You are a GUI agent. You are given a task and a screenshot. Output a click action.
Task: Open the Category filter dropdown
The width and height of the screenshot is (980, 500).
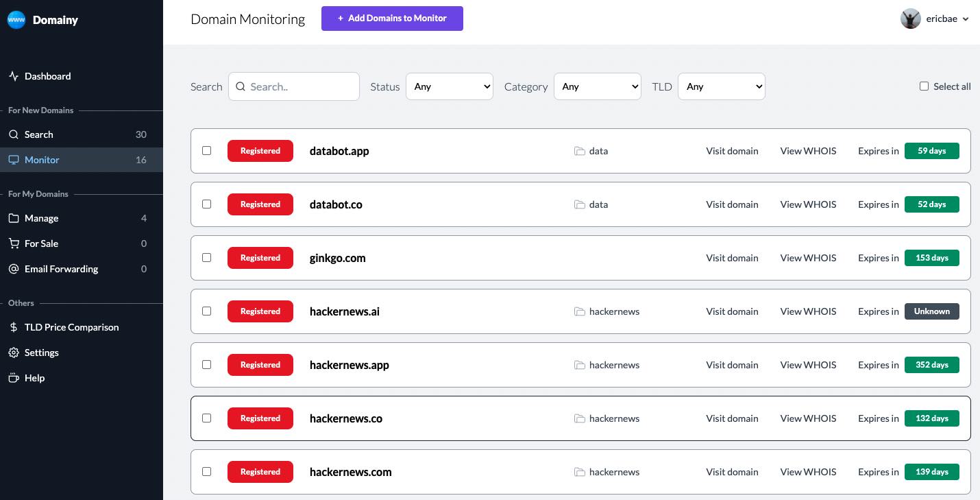coord(598,86)
